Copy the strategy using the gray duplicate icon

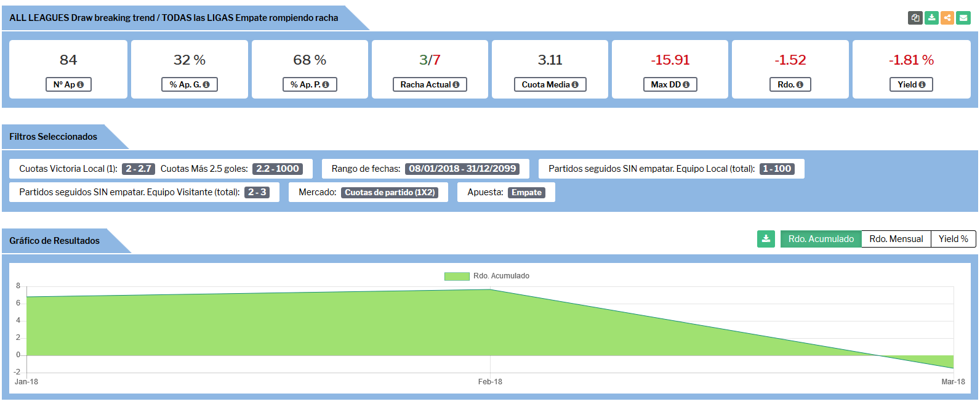[x=915, y=18]
